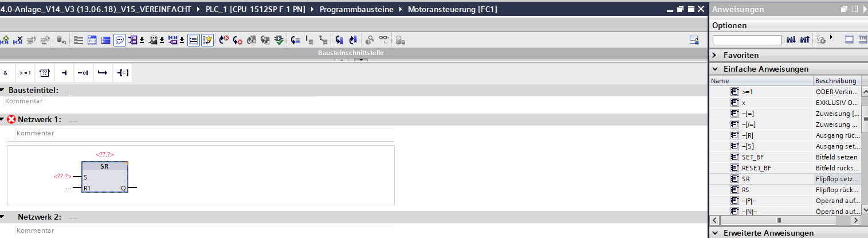
Task: Select the SR flipflop instruction in list
Action: pos(746,179)
